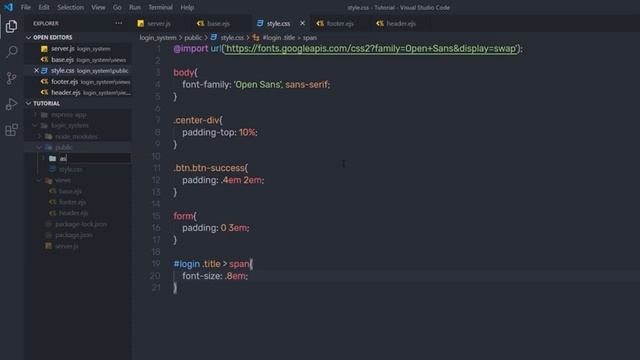The height and width of the screenshot is (360, 640).
Task: Open the Go menu
Action: point(117,7)
